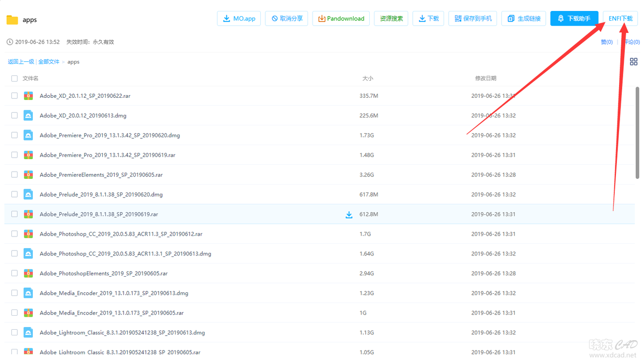
Task: Click rar icon of Adobe_Premiere_Pro 20190619 file
Action: pyautogui.click(x=29, y=155)
